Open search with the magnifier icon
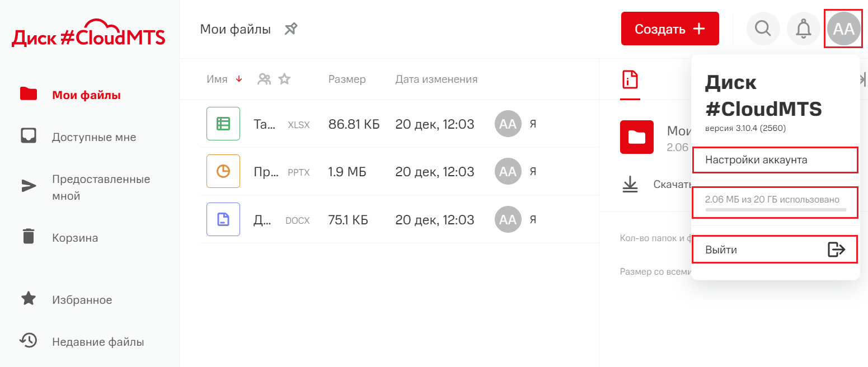This screenshot has height=367, width=868. coord(763,28)
